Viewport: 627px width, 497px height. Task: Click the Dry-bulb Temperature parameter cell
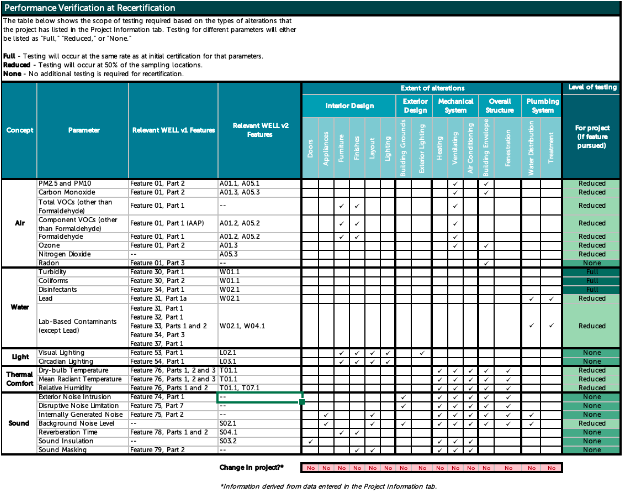click(x=83, y=370)
